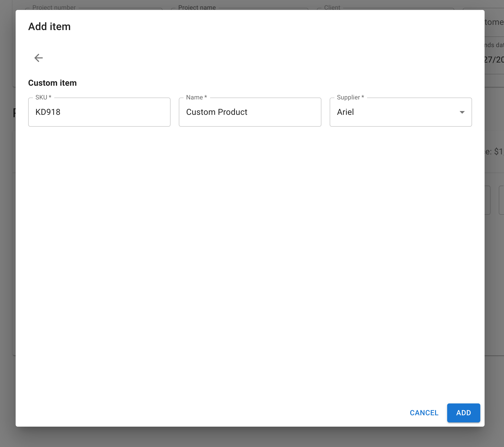Screen dimensions: 504x447
Task: Click the Name * field label
Action: tap(196, 97)
